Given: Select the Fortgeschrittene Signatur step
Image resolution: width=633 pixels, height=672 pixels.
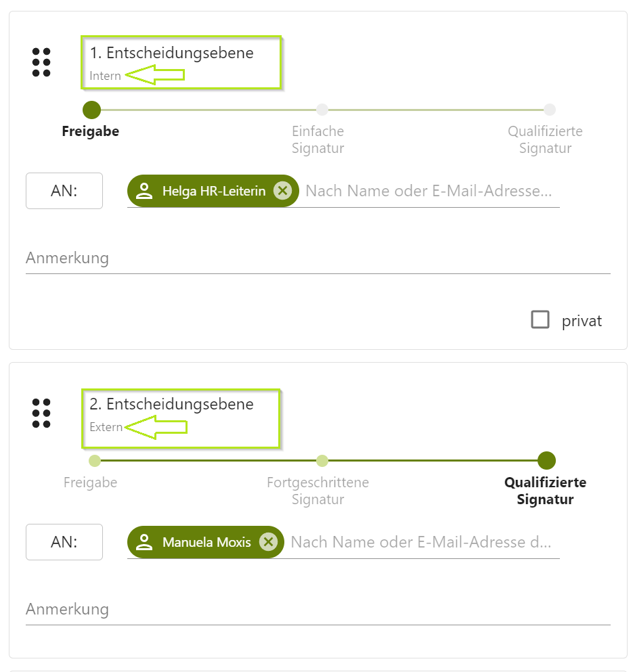Looking at the screenshot, I should click(x=322, y=461).
